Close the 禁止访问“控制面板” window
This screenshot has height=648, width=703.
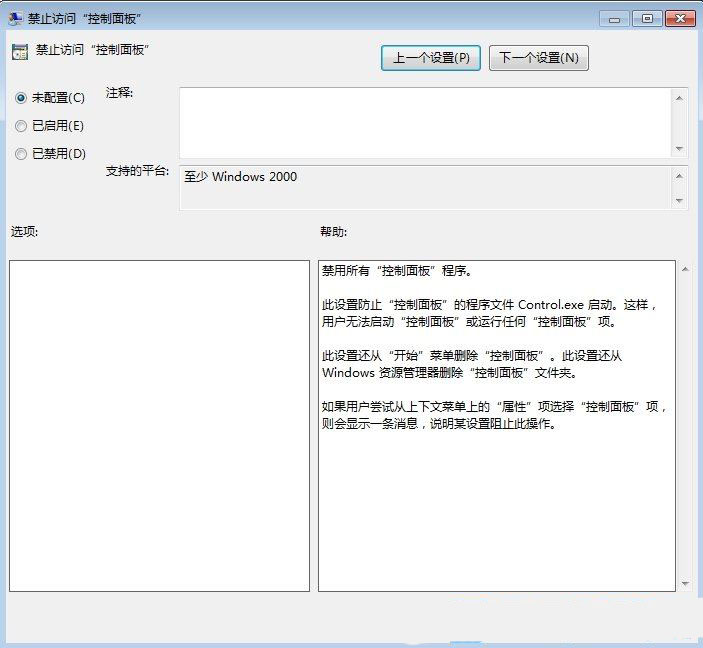pyautogui.click(x=680, y=19)
